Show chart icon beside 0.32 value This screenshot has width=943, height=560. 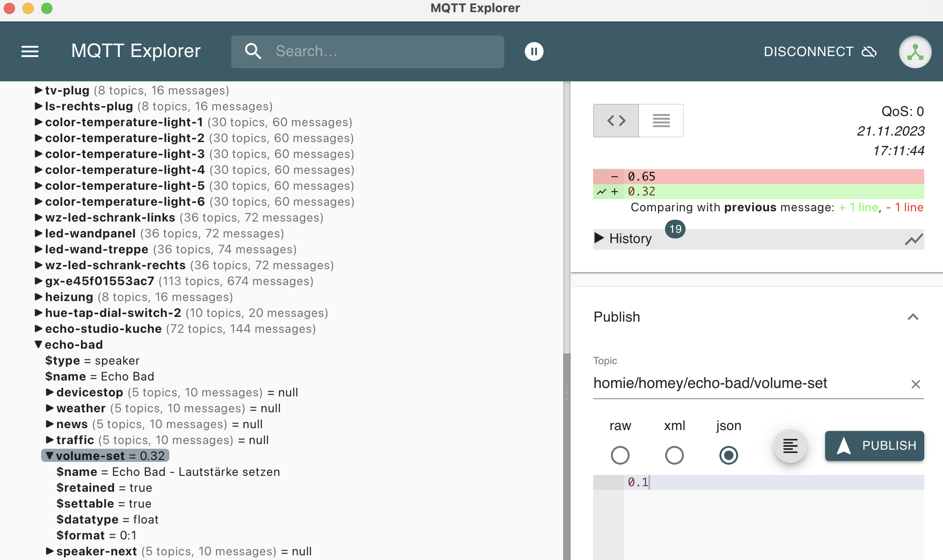pyautogui.click(x=602, y=192)
